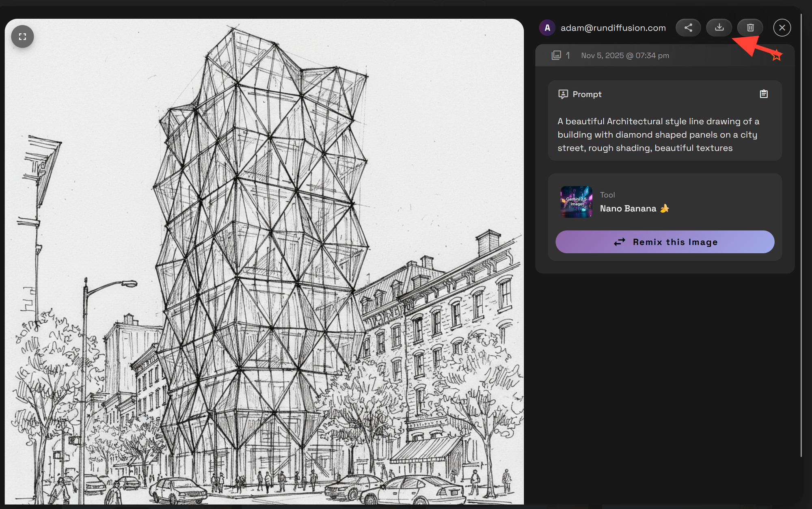Open the Gemini 2.5 tool thumbnail
Viewport: 812px width, 509px height.
click(x=576, y=202)
